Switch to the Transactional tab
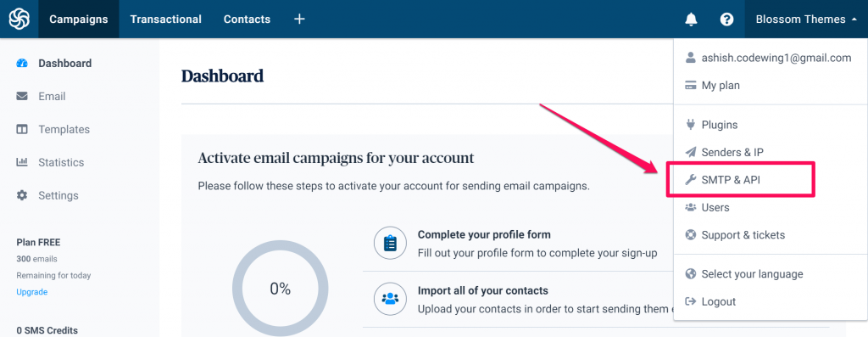This screenshot has width=868, height=337. click(x=165, y=20)
